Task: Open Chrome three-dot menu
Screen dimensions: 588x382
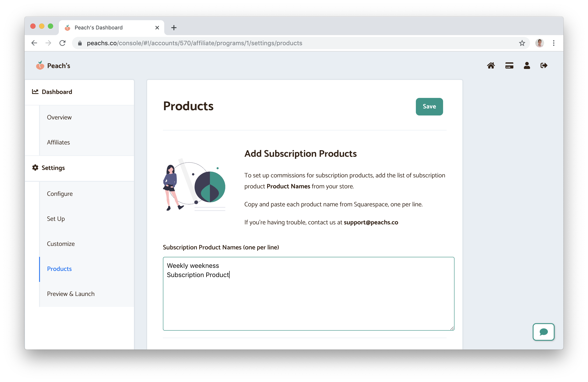Action: (x=553, y=43)
